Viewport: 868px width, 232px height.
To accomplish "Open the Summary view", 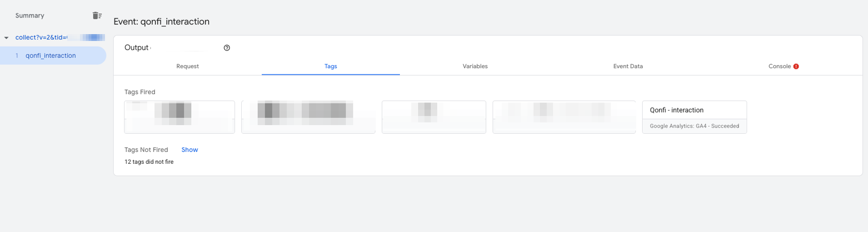I will point(29,16).
